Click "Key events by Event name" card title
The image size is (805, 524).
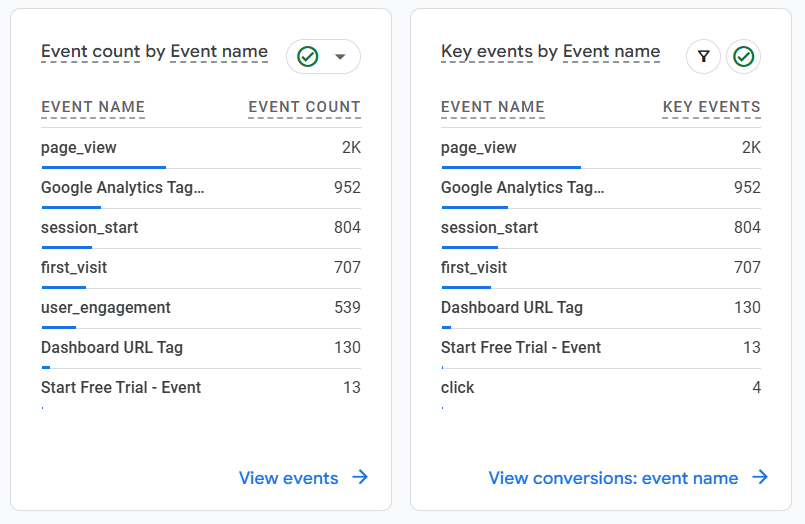click(550, 51)
